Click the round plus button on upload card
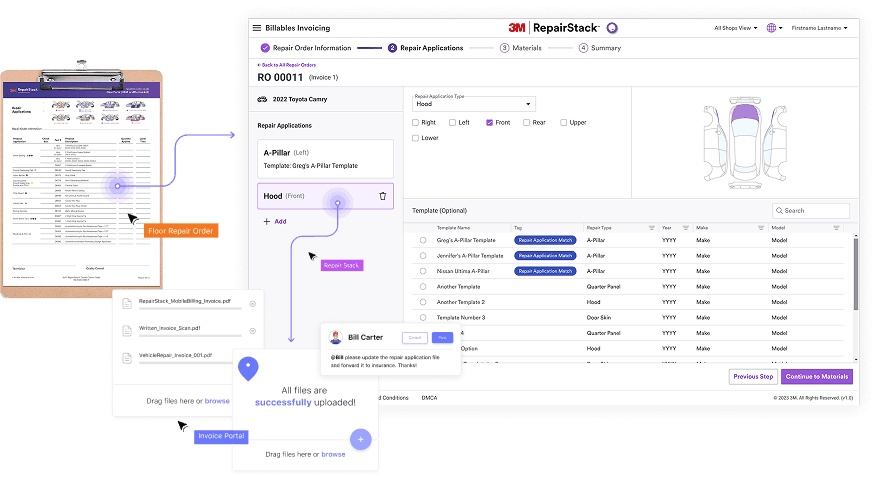This screenshot has height=477, width=880. [x=360, y=439]
